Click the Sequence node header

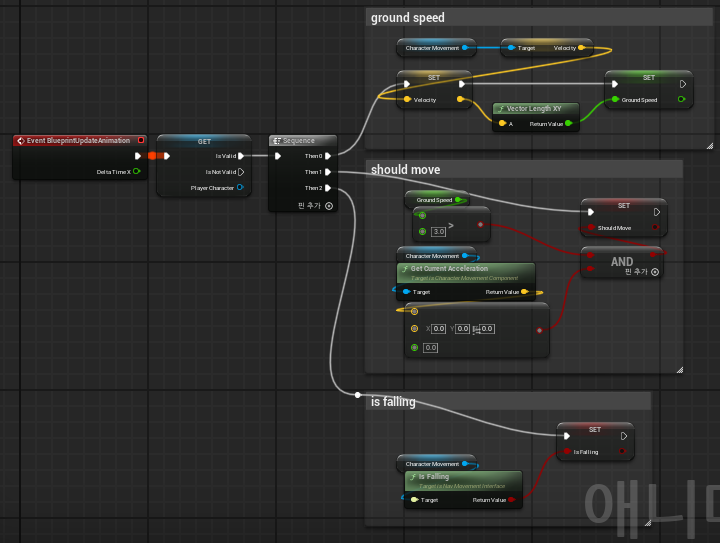[x=303, y=140]
